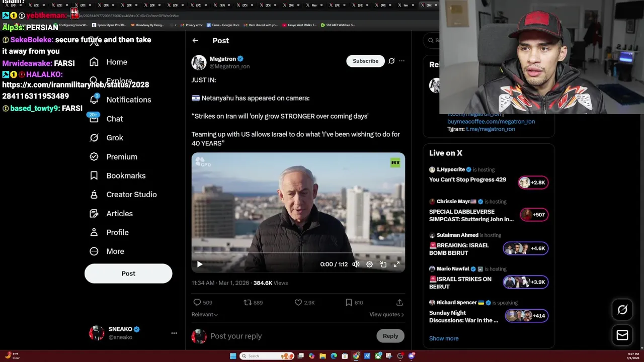
Task: Join Mario Nawfal's space +3.9K
Action: pyautogui.click(x=526, y=282)
